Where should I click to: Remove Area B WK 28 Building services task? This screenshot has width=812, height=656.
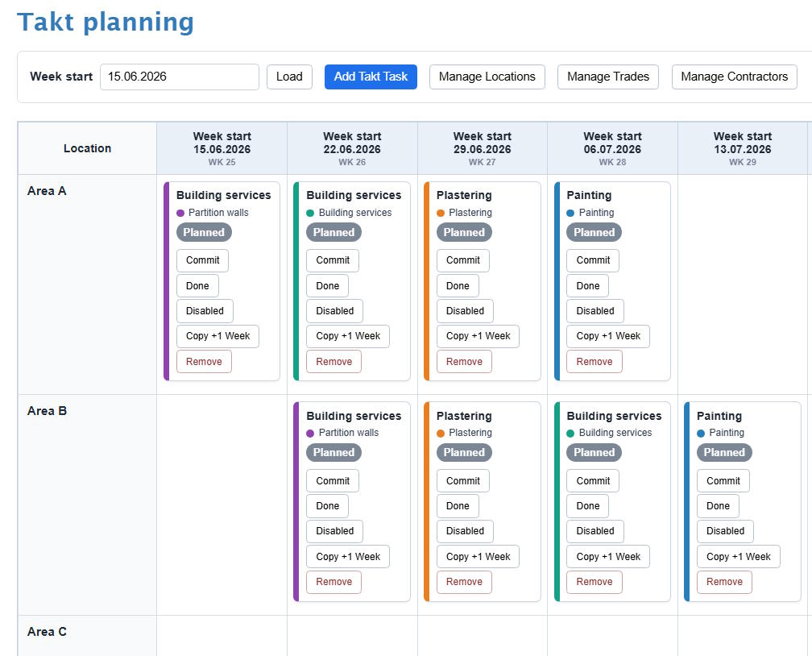[594, 582]
